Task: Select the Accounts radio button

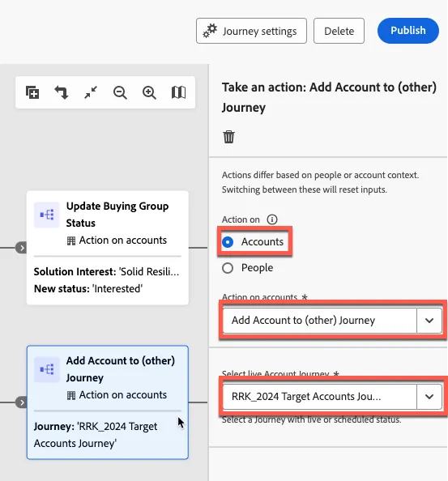Action: pos(228,242)
